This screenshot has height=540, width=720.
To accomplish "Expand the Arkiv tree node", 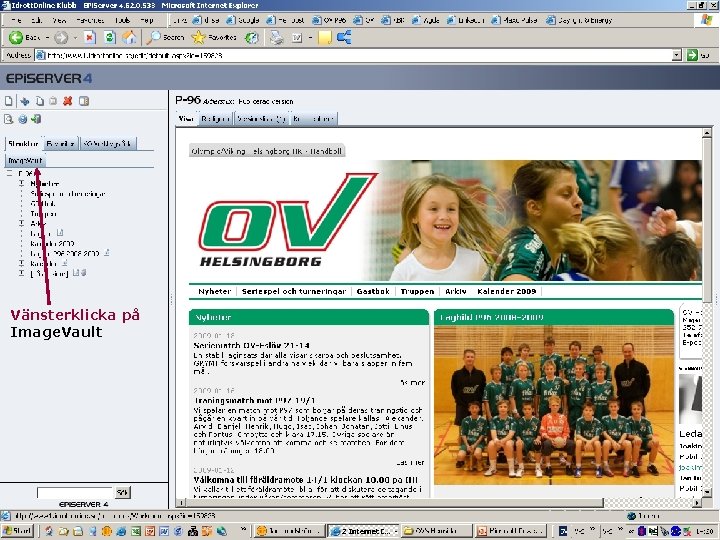I will pos(21,223).
